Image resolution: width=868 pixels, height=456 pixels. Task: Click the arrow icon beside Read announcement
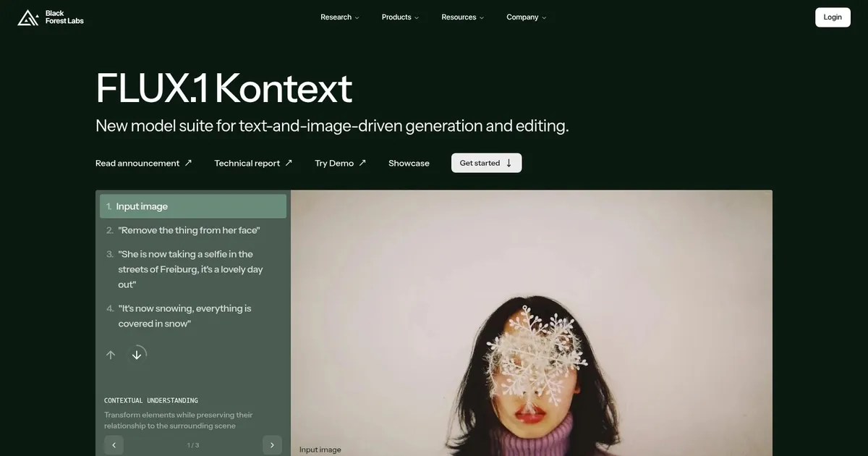pyautogui.click(x=188, y=163)
